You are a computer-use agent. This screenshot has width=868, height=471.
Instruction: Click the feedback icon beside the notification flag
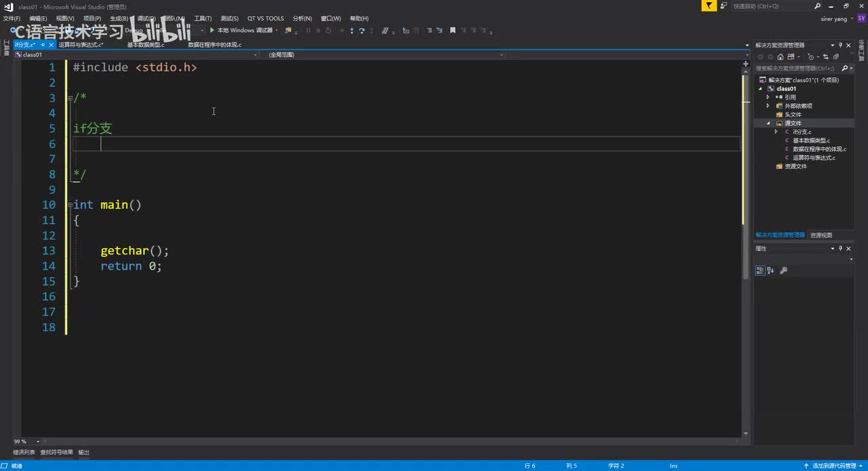[x=724, y=6]
